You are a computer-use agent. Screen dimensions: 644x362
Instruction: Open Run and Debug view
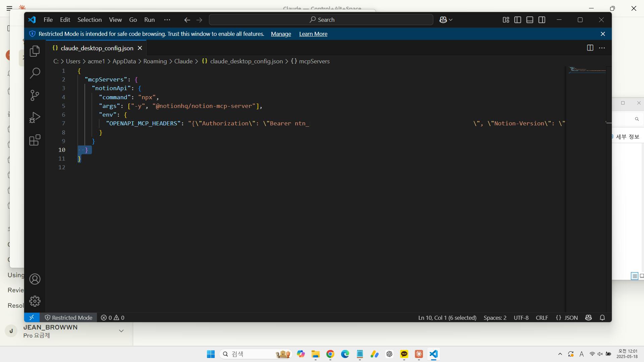(x=35, y=117)
